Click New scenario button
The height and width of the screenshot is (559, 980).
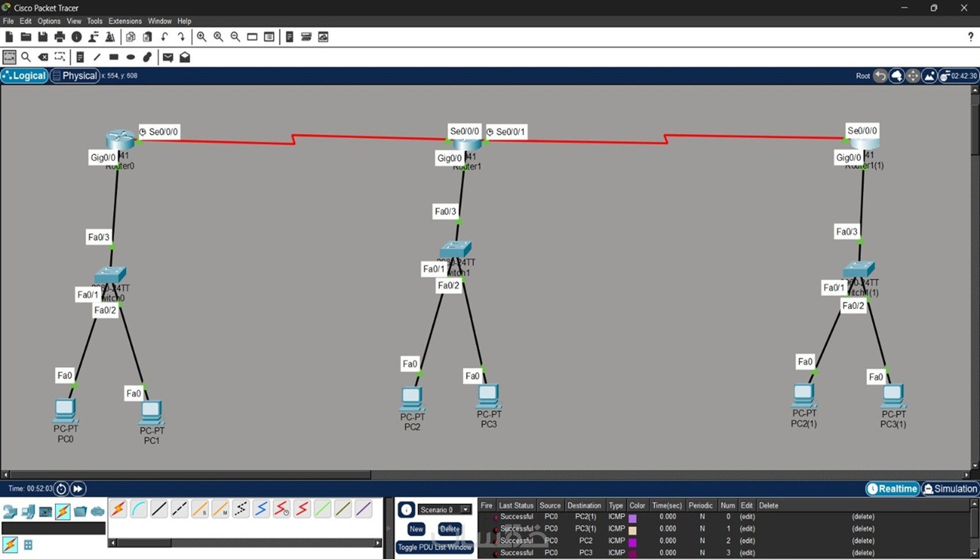[x=416, y=528]
